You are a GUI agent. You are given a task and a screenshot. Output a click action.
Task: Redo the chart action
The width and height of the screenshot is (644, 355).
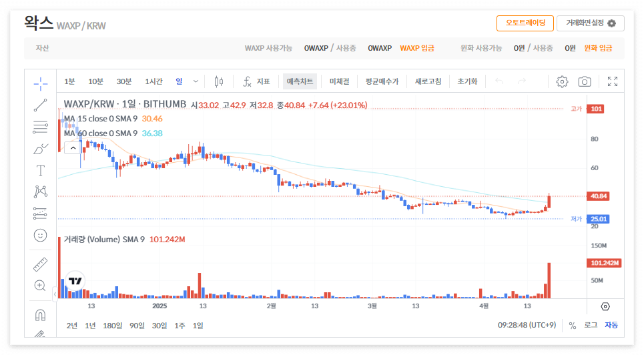[522, 81]
